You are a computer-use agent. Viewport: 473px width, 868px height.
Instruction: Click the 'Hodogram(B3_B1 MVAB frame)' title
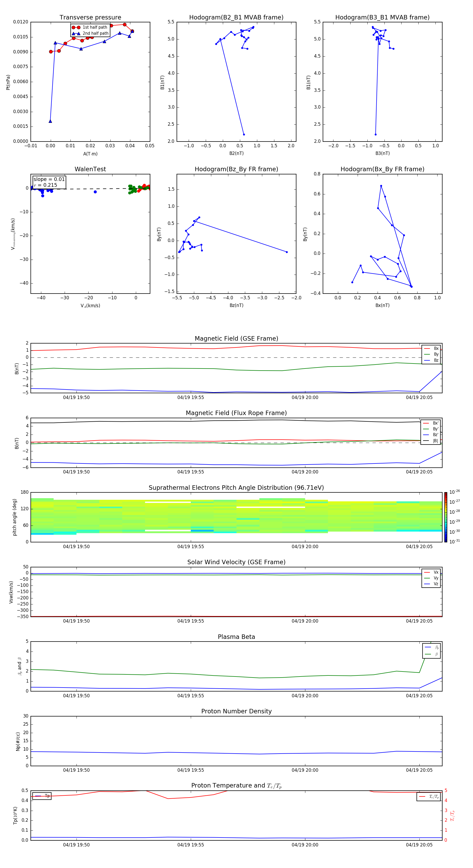(x=382, y=18)
